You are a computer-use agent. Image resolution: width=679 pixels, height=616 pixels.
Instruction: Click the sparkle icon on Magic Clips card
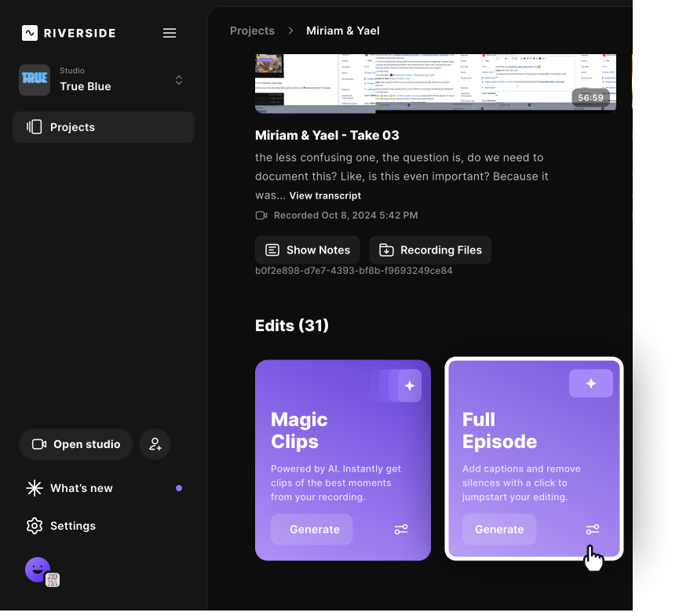(x=410, y=386)
